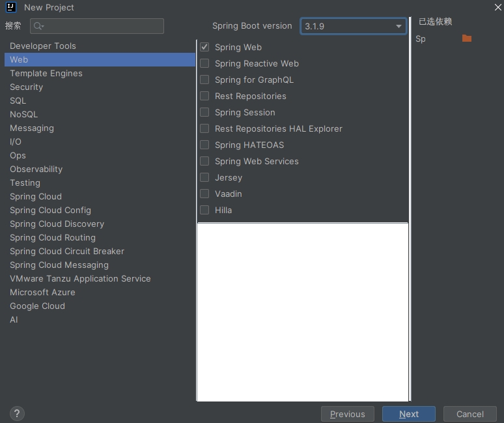This screenshot has width=504, height=423.
Task: Select the Sp entry in selected dependencies
Action: pyautogui.click(x=421, y=39)
